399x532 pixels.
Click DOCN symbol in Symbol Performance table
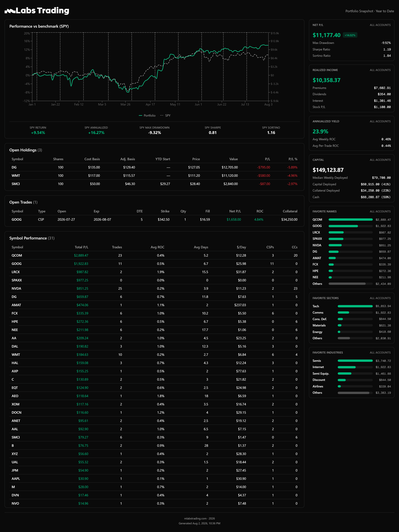pos(16,412)
